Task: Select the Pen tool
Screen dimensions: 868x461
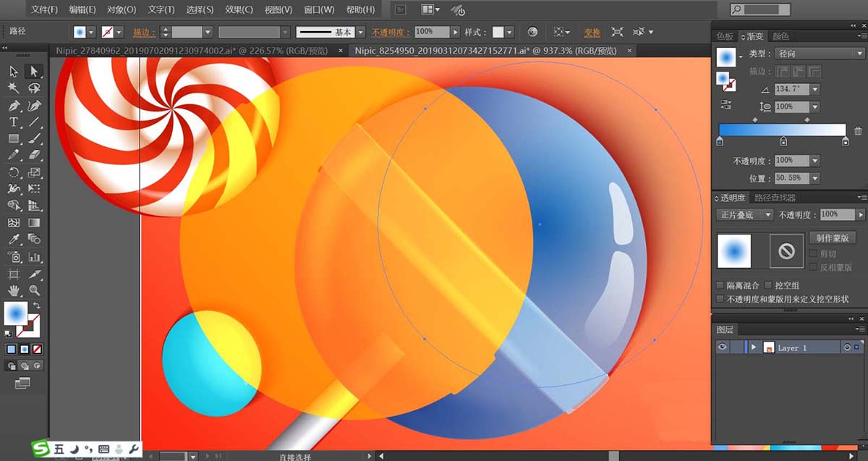Action: pos(13,105)
